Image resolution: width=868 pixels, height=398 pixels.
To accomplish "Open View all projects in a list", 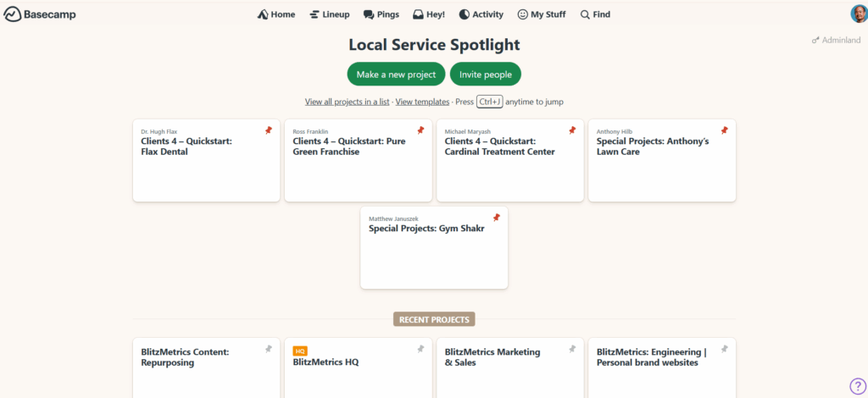I will [348, 102].
